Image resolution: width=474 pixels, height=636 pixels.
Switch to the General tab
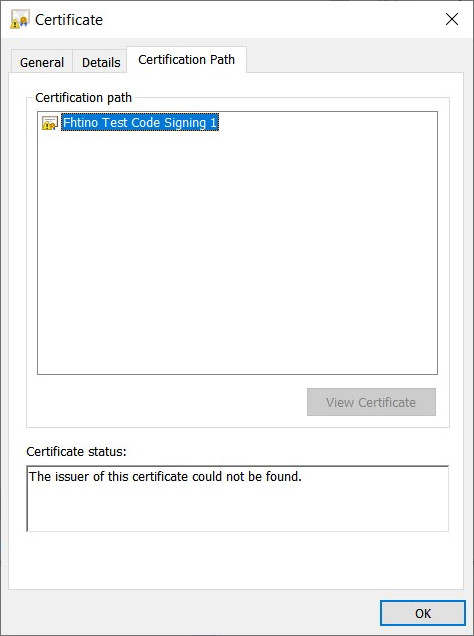tap(42, 62)
